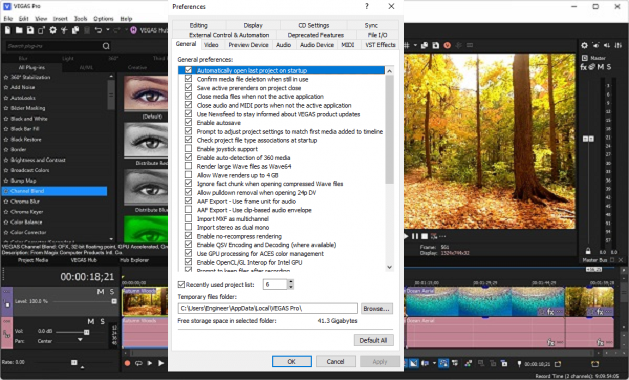Viewport: 629px width, 380px height.
Task: Switch to Audio Device tab
Action: (317, 45)
